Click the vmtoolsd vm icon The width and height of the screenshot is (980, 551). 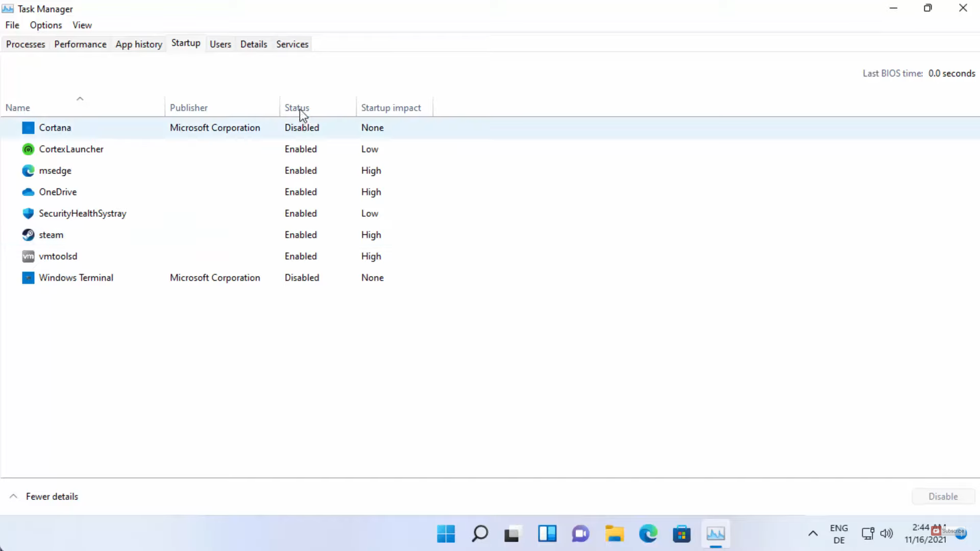[x=28, y=256]
